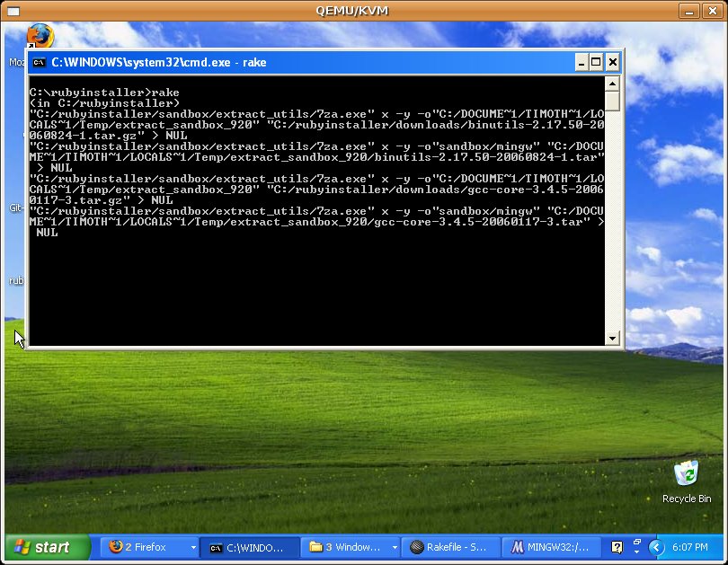This screenshot has width=728, height=565.
Task: Switch to the MINGW32 taskbar button
Action: pos(551,547)
